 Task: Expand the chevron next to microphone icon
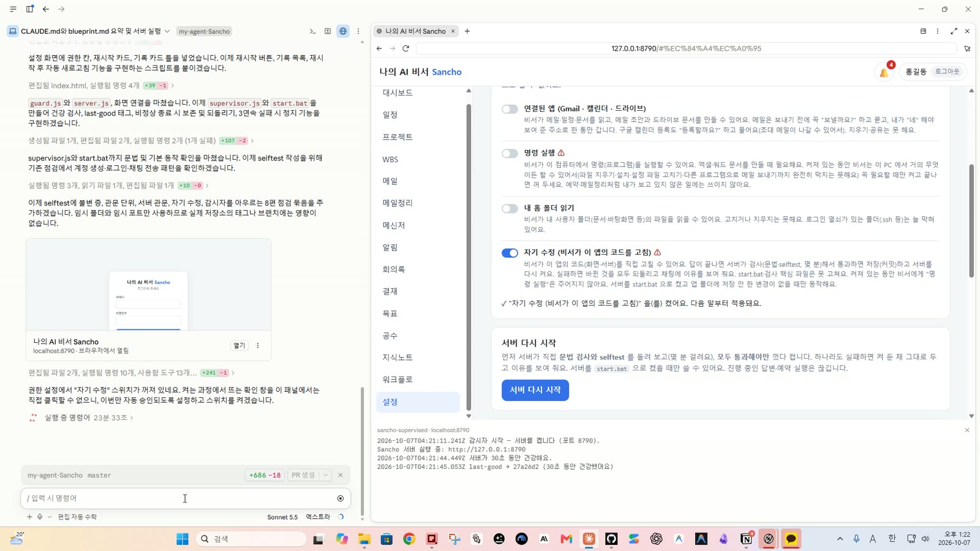(50, 517)
